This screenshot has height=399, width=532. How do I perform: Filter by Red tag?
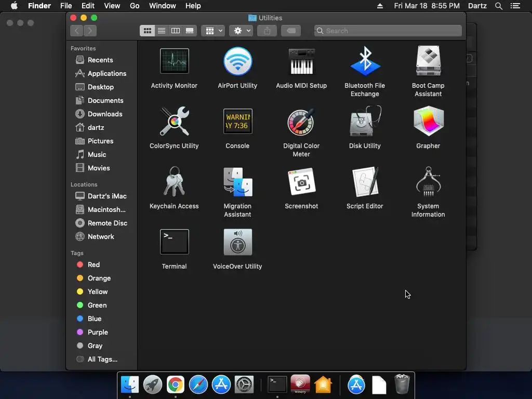[94, 265]
